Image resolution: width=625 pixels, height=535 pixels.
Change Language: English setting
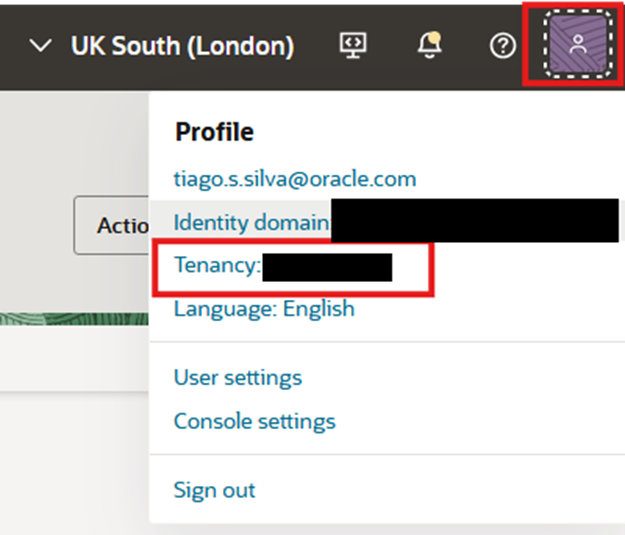pos(264,308)
